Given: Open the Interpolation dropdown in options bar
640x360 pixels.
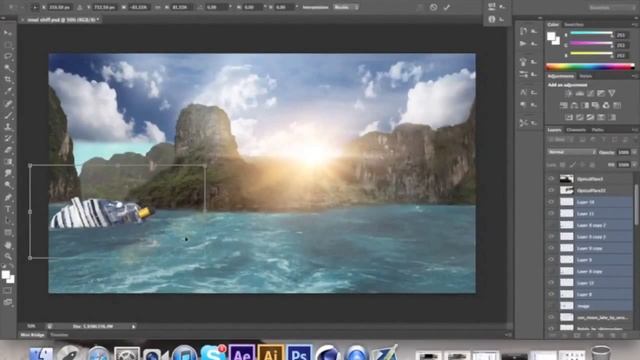Looking at the screenshot, I should [346, 7].
